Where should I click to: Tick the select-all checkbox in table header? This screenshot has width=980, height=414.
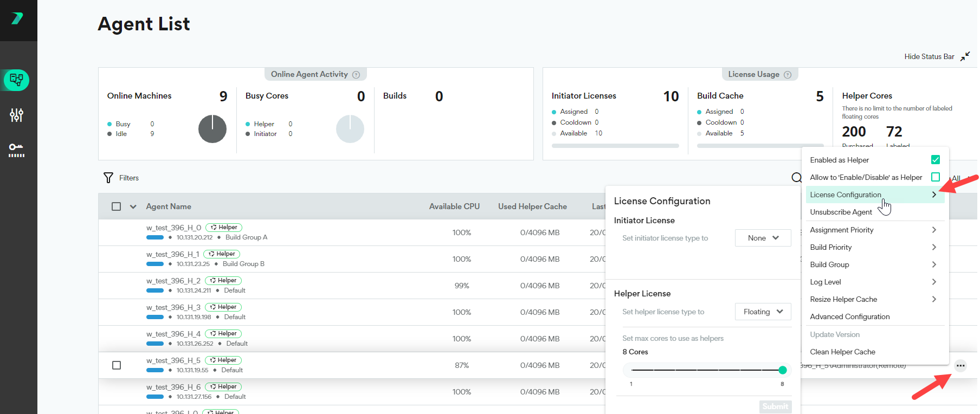click(x=116, y=206)
